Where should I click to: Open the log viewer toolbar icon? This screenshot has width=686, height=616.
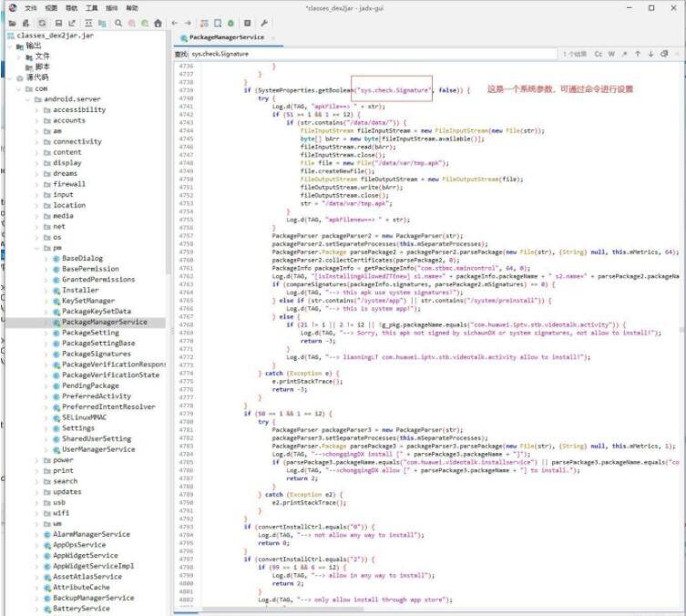[x=247, y=23]
